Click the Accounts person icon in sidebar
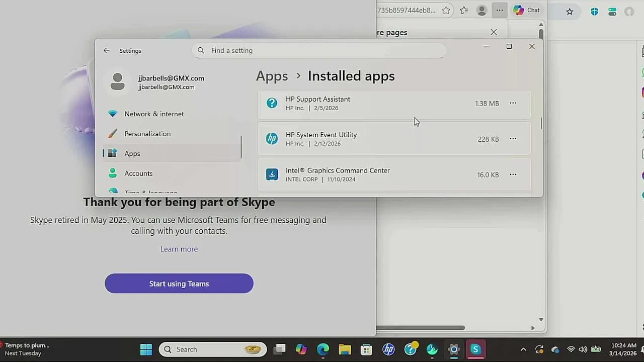Image resolution: width=644 pixels, height=362 pixels. (x=113, y=173)
